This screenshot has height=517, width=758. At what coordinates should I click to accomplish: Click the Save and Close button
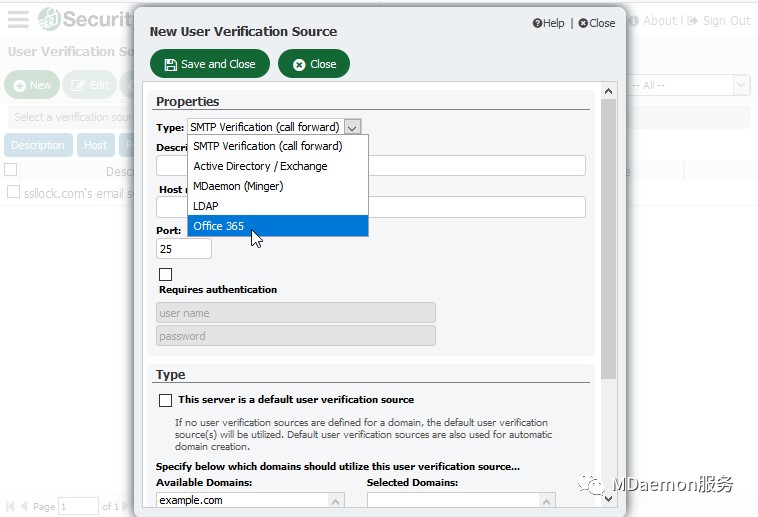[x=210, y=64]
